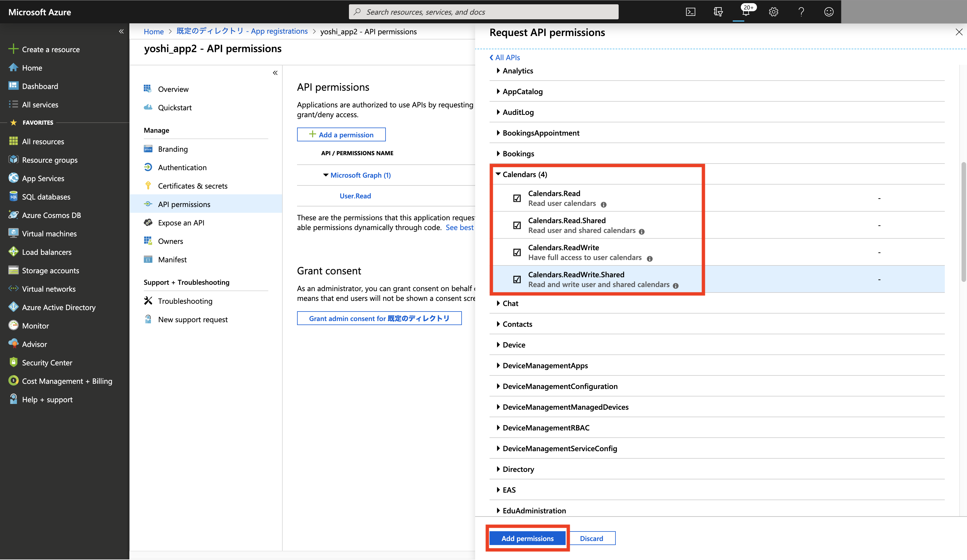Collapse the app registration menu pane

tap(275, 73)
